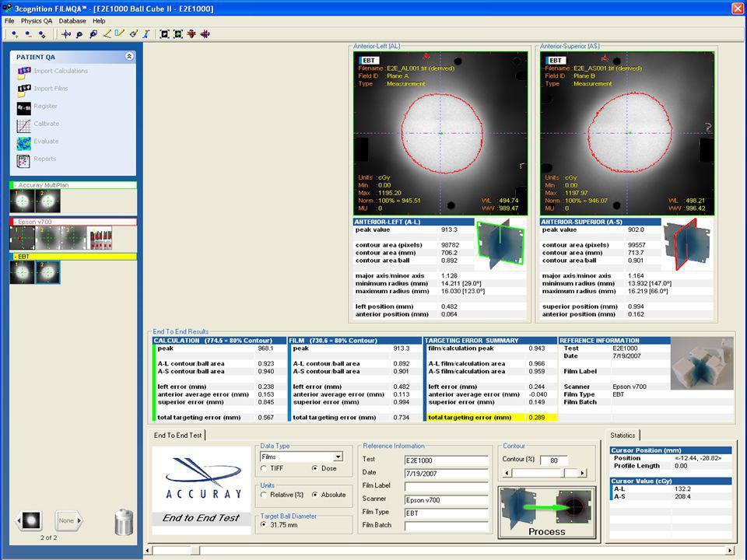
Task: Click the Evaluate icon in Patient QA
Action: (x=24, y=143)
